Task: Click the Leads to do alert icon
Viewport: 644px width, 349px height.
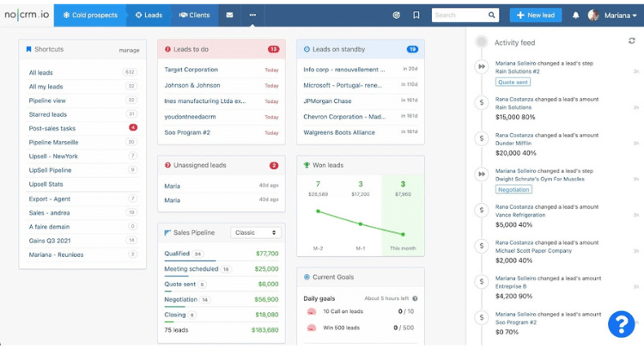Action: [167, 49]
